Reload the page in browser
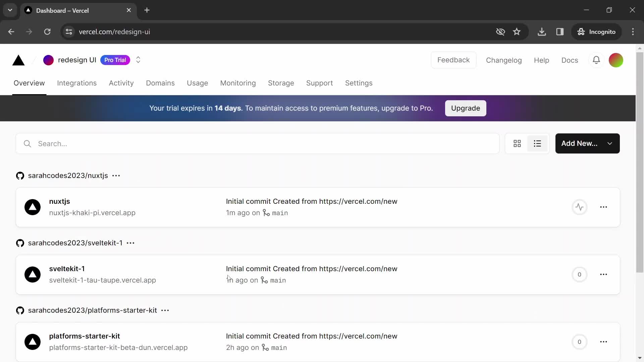Screen dimensions: 644x362 (47, 32)
